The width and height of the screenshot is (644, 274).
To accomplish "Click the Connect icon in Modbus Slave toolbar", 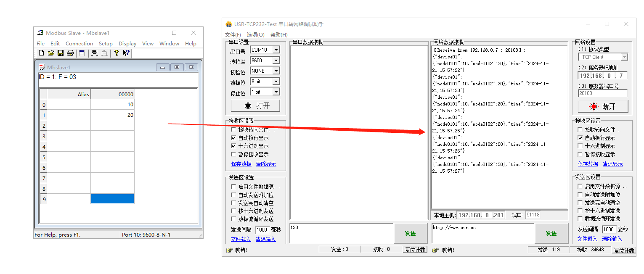I will click(x=94, y=53).
